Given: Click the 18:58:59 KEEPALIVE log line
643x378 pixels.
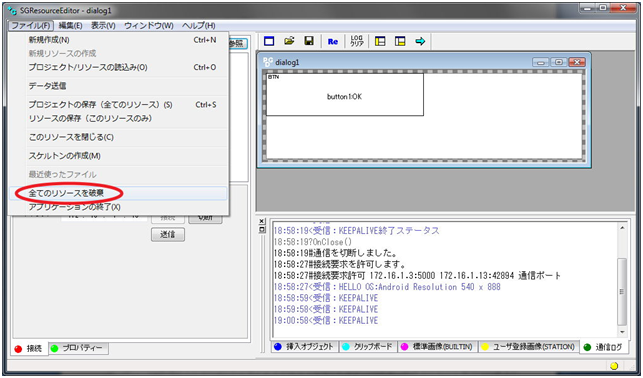Looking at the screenshot, I should click(x=326, y=298).
